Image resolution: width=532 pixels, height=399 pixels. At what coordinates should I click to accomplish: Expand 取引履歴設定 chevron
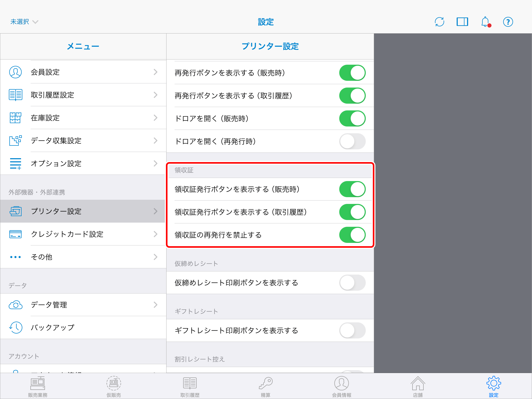point(156,95)
